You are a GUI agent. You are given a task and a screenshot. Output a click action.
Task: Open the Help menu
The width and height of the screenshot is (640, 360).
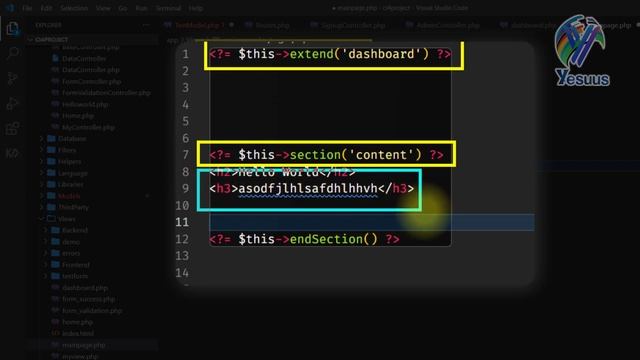(196, 8)
